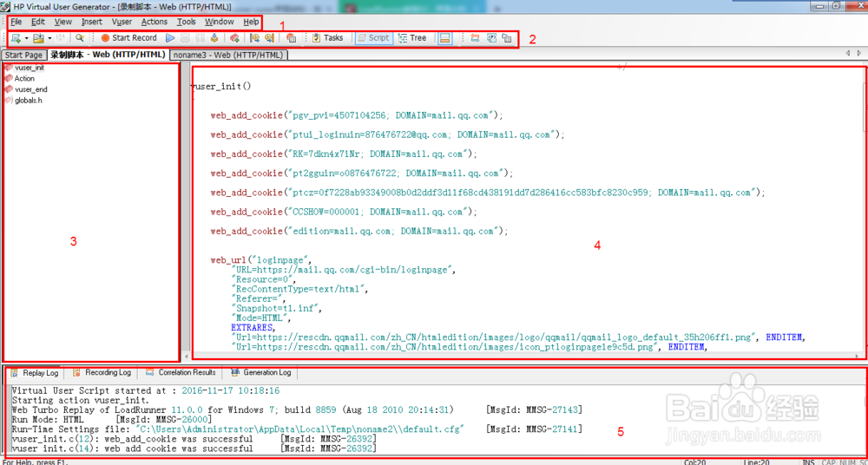The image size is (868, 465).
Task: Open the Correlation Results tab
Action: [x=180, y=372]
